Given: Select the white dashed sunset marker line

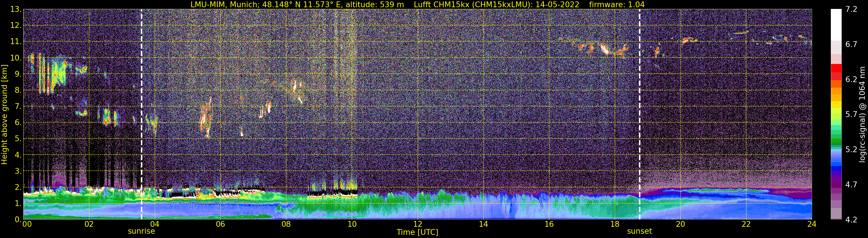Looking at the screenshot, I should tap(640, 114).
